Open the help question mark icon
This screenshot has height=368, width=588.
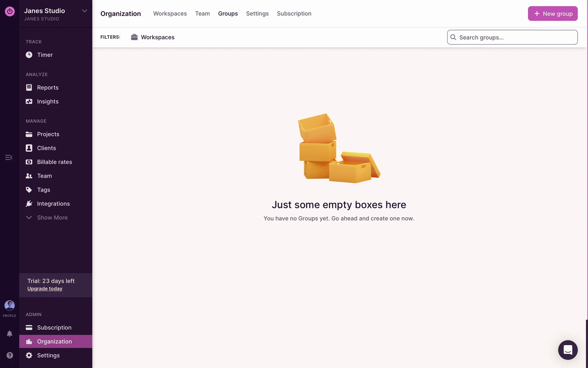9,355
